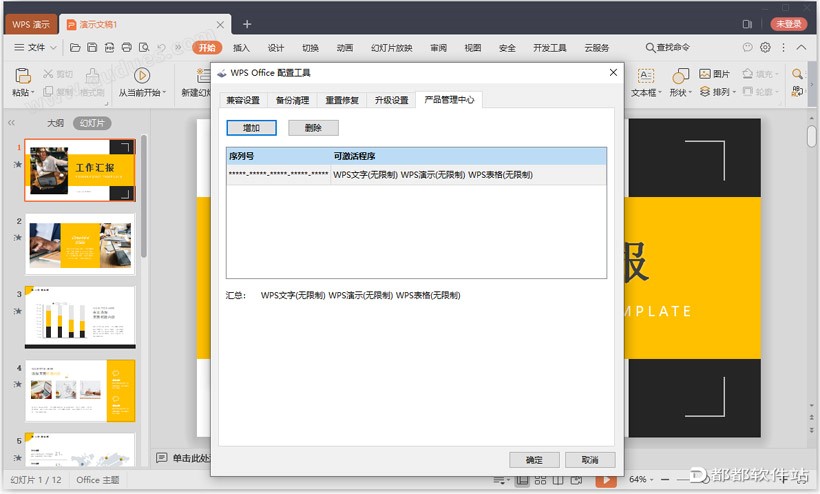Click the Export to PDF icon
This screenshot has height=494, width=820.
109,48
